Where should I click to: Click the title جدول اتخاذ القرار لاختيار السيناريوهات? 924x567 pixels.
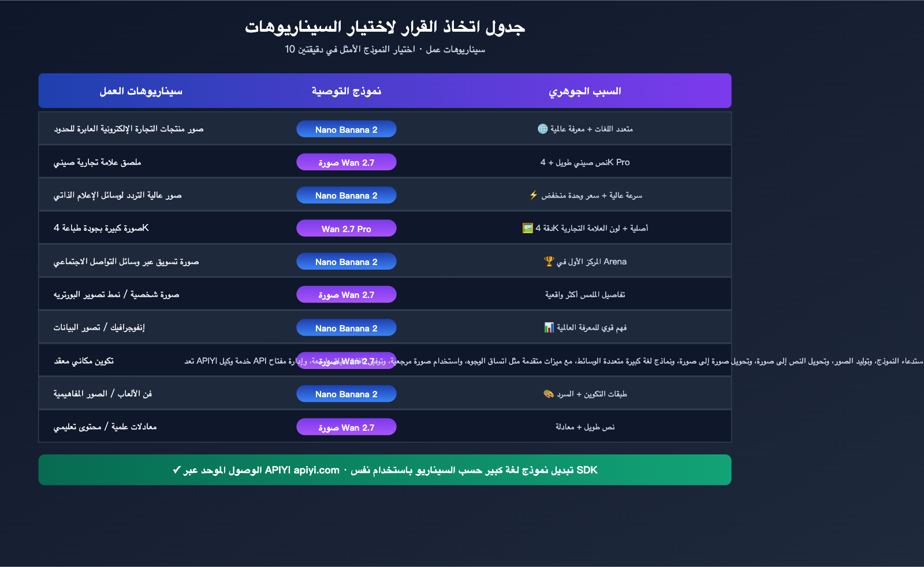tap(385, 27)
